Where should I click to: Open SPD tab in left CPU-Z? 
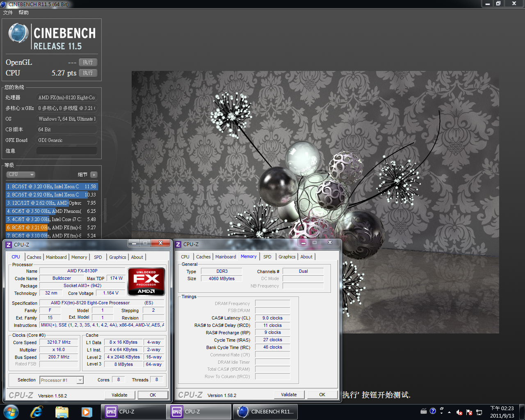98,257
